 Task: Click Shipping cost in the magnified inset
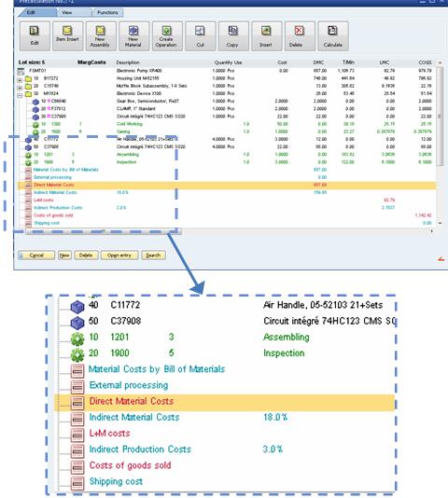pos(116,481)
